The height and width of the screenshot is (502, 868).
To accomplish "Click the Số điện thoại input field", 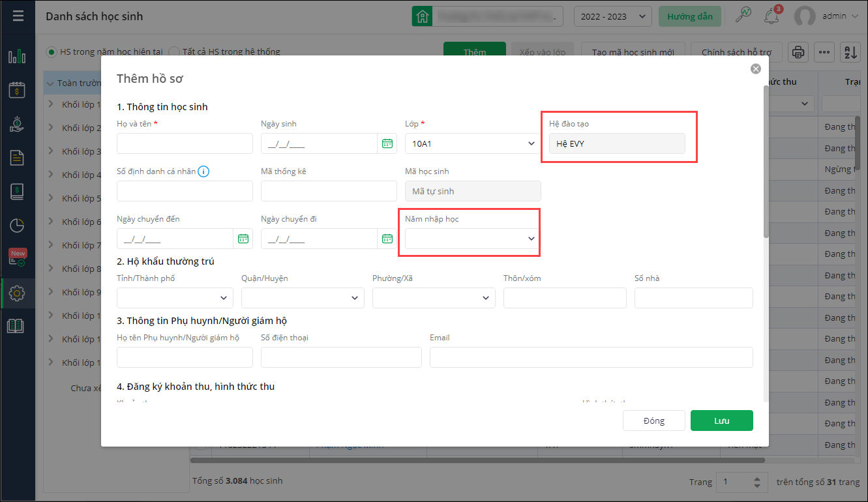I will [x=341, y=357].
